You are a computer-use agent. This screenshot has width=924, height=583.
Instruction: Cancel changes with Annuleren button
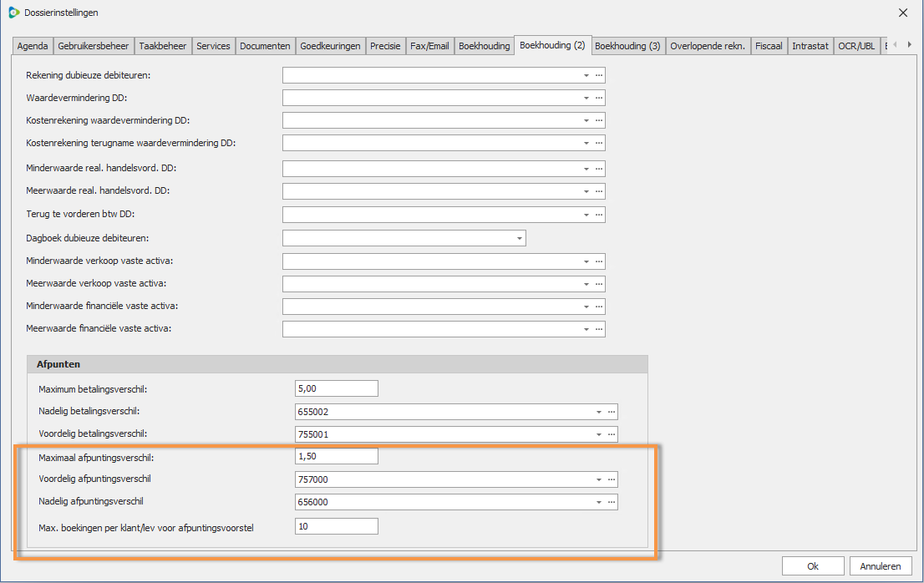pyautogui.click(x=881, y=566)
